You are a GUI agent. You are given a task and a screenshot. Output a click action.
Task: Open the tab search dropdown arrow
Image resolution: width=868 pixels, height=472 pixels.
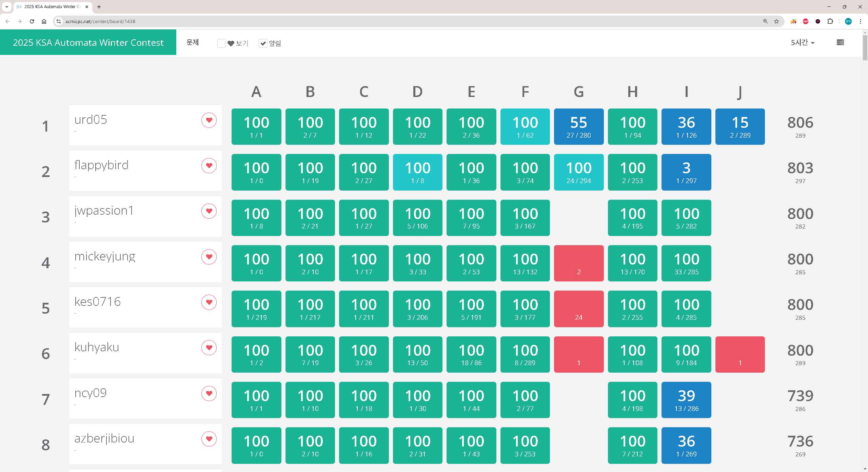(6, 6)
